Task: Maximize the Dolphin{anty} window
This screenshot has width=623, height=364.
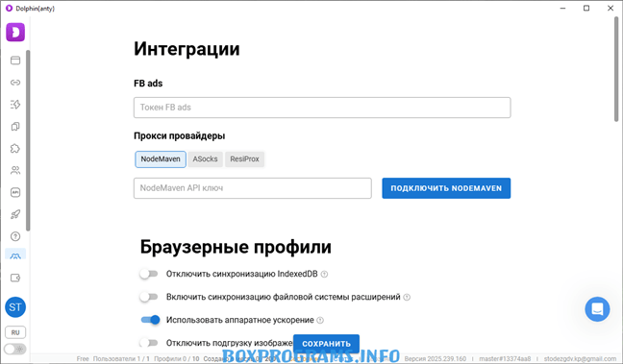Action: (x=586, y=8)
